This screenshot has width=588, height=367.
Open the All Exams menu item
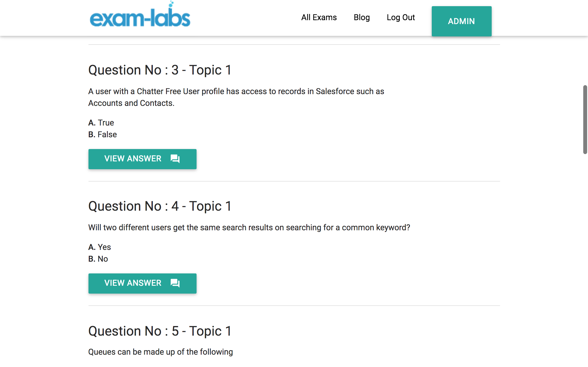click(x=319, y=17)
